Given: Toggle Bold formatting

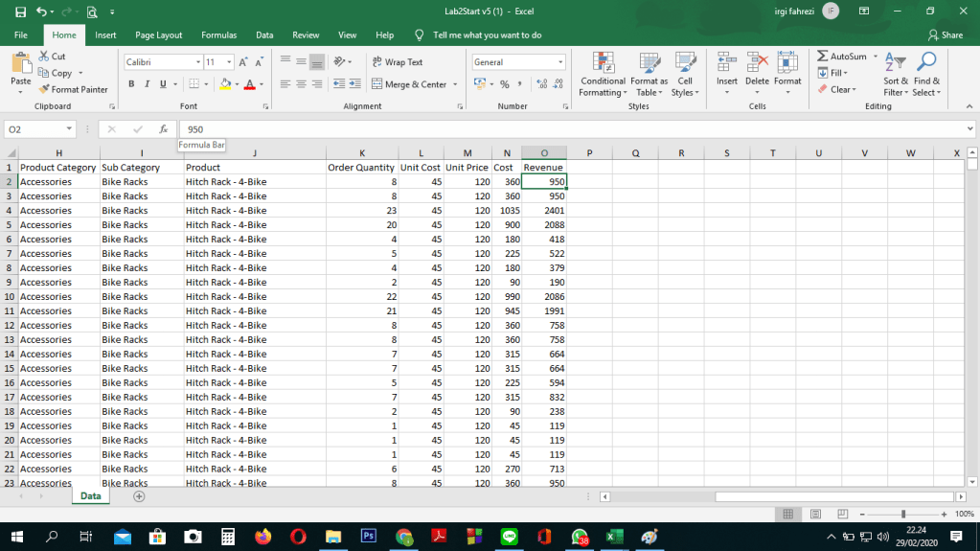Looking at the screenshot, I should 148,84.
